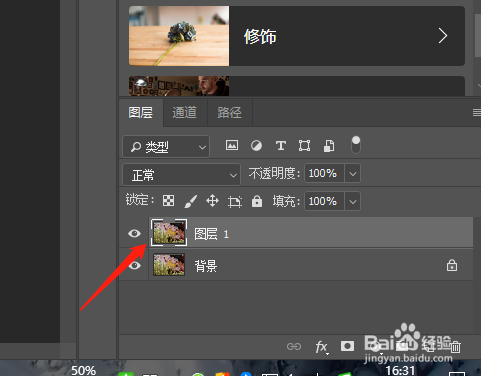Viewport: 481px width, 376px height.
Task: Toggle layer filtering switch on or off
Action: tap(356, 145)
